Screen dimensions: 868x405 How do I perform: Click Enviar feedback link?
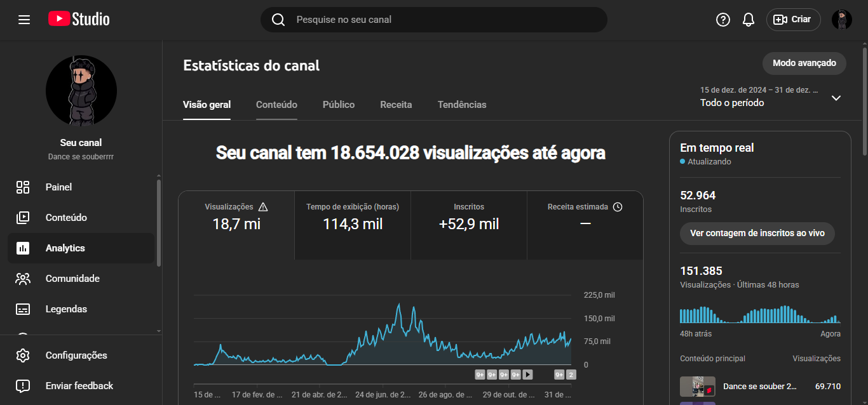[81, 386]
